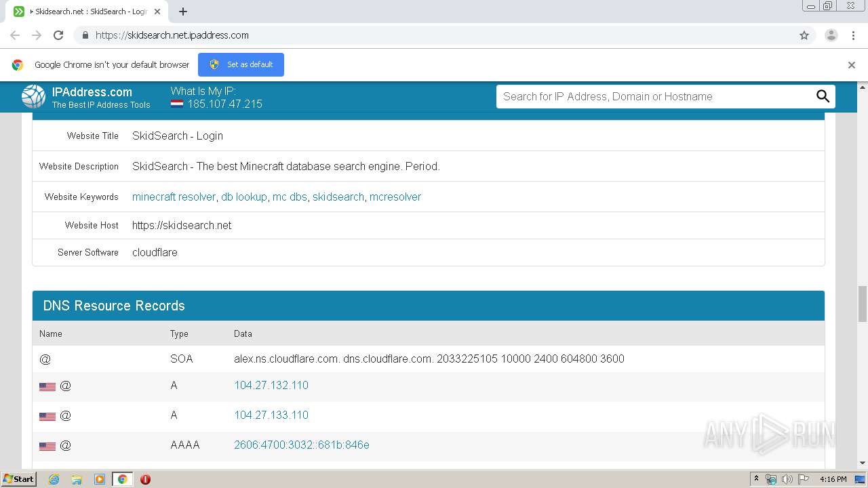
Task: Close the Skidsearch.net tab
Action: coord(157,12)
